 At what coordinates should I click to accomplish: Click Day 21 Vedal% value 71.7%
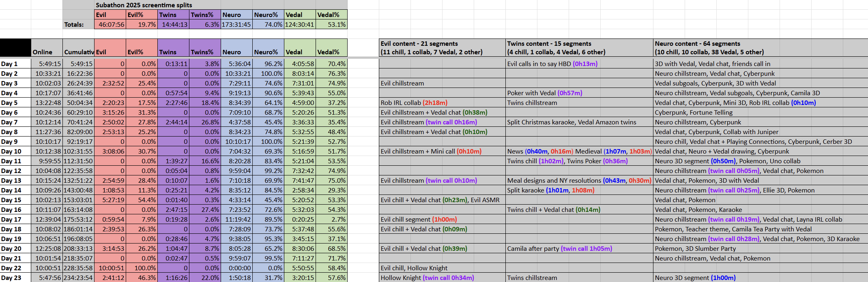pyautogui.click(x=331, y=258)
